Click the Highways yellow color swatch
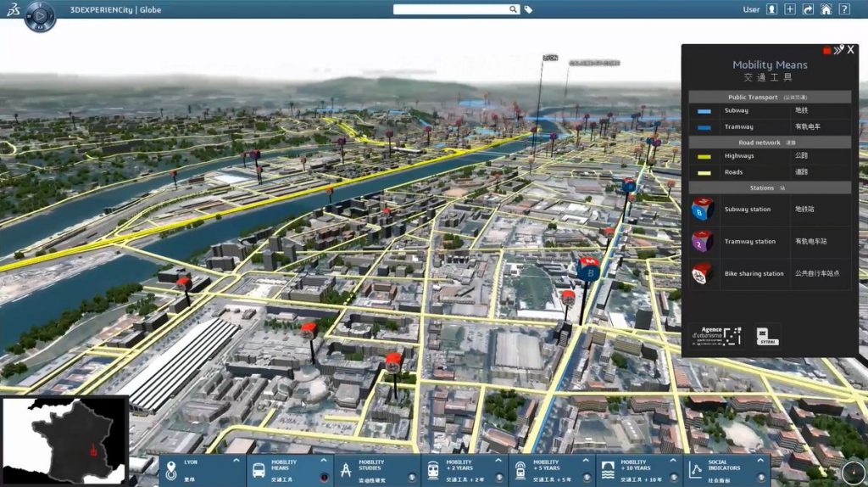 coord(704,157)
